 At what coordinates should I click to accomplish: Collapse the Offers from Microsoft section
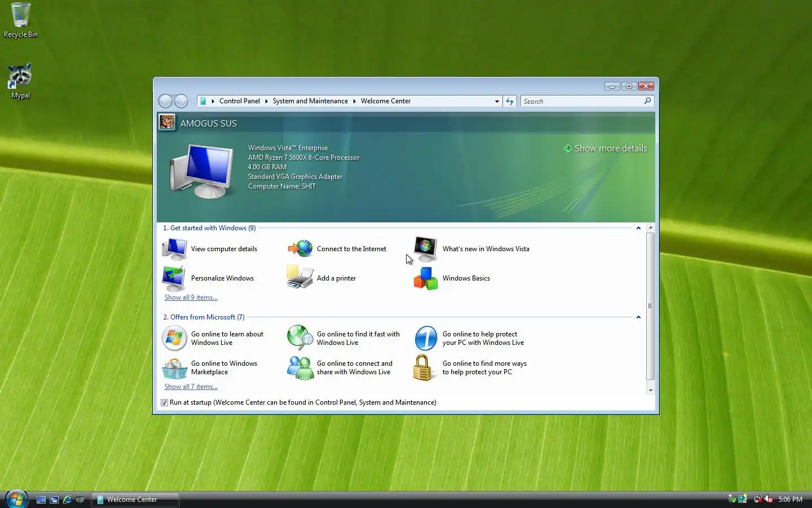coord(638,317)
